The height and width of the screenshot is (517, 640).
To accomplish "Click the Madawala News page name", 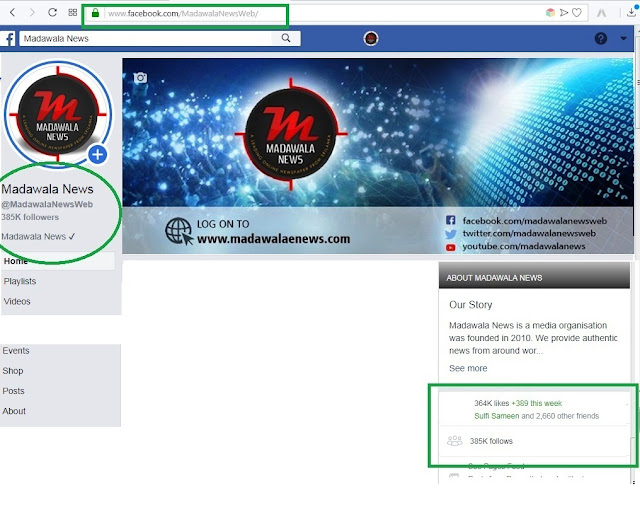I will (47, 189).
